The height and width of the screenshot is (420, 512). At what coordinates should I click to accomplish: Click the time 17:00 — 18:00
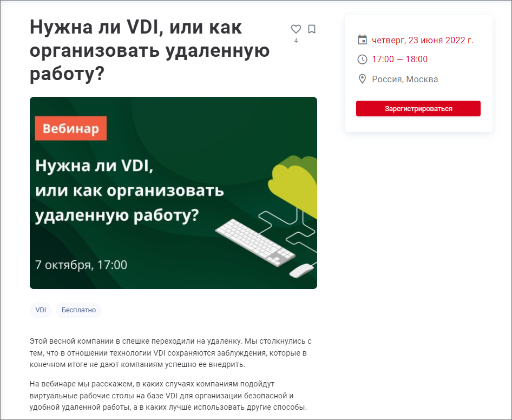[399, 60]
